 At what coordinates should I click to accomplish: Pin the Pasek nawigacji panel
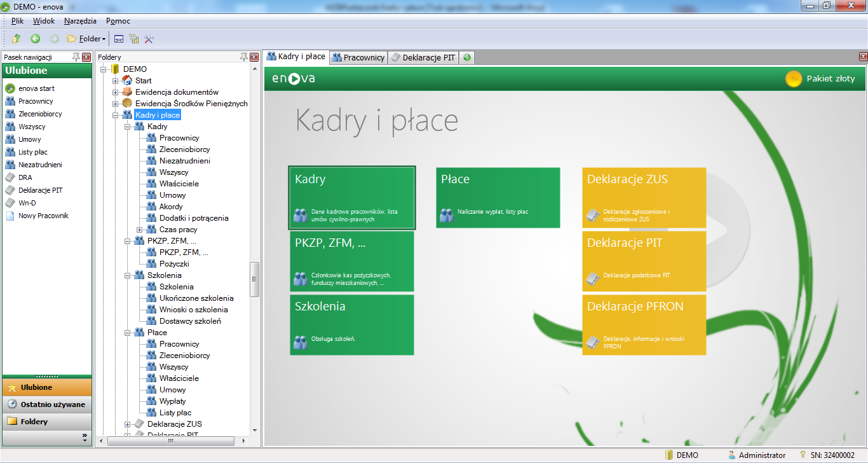click(x=76, y=57)
